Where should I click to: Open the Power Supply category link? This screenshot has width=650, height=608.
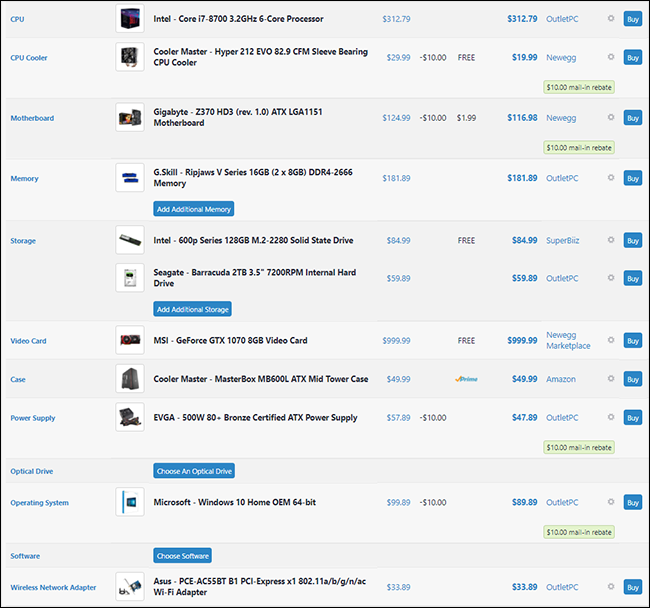33,418
